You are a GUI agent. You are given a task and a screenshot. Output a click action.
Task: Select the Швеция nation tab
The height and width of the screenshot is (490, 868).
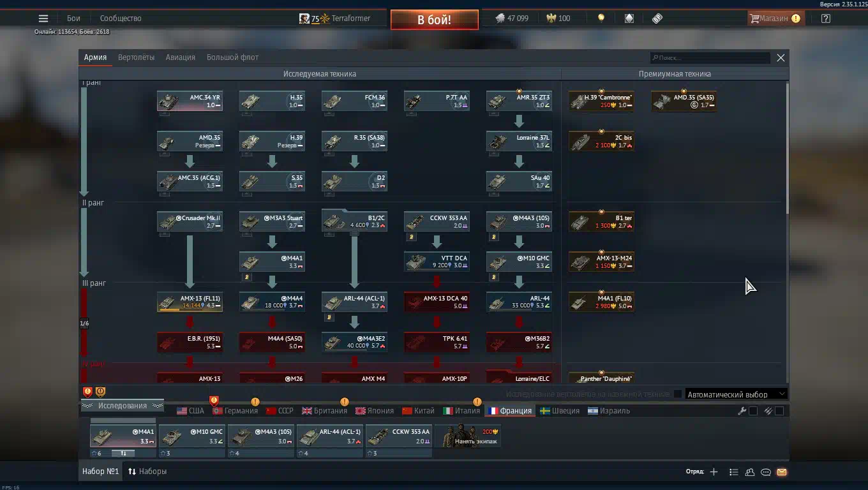(x=560, y=411)
